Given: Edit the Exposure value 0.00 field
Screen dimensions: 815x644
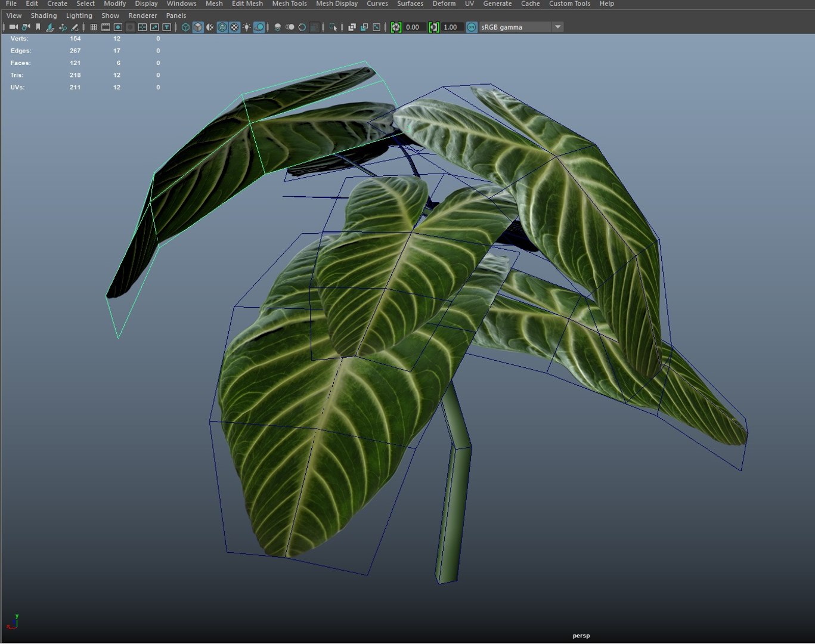Looking at the screenshot, I should [414, 27].
